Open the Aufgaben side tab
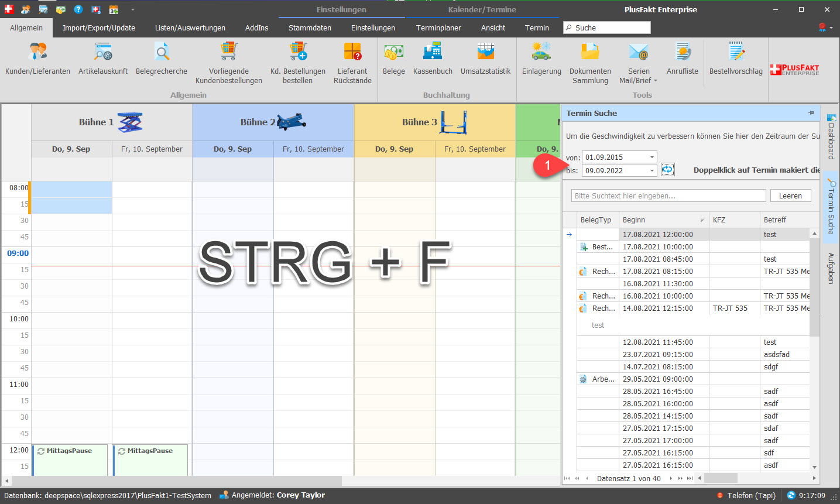Image resolution: width=840 pixels, height=504 pixels. click(x=831, y=268)
